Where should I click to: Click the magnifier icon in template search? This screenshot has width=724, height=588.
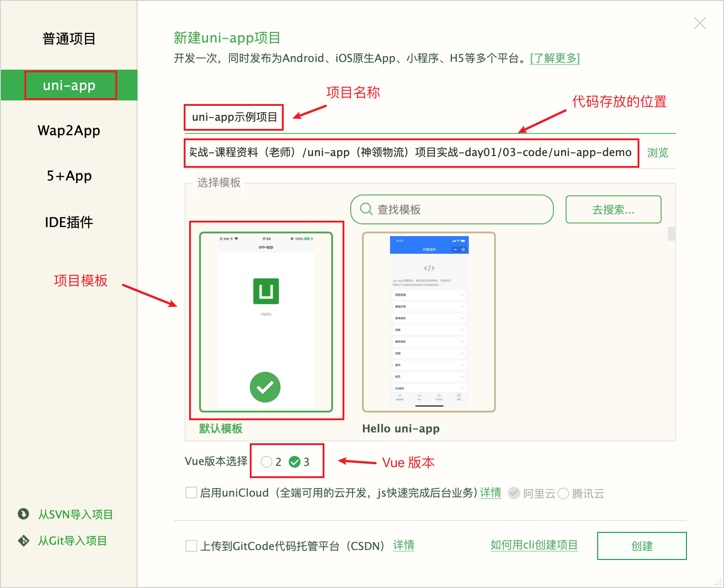pyautogui.click(x=366, y=209)
